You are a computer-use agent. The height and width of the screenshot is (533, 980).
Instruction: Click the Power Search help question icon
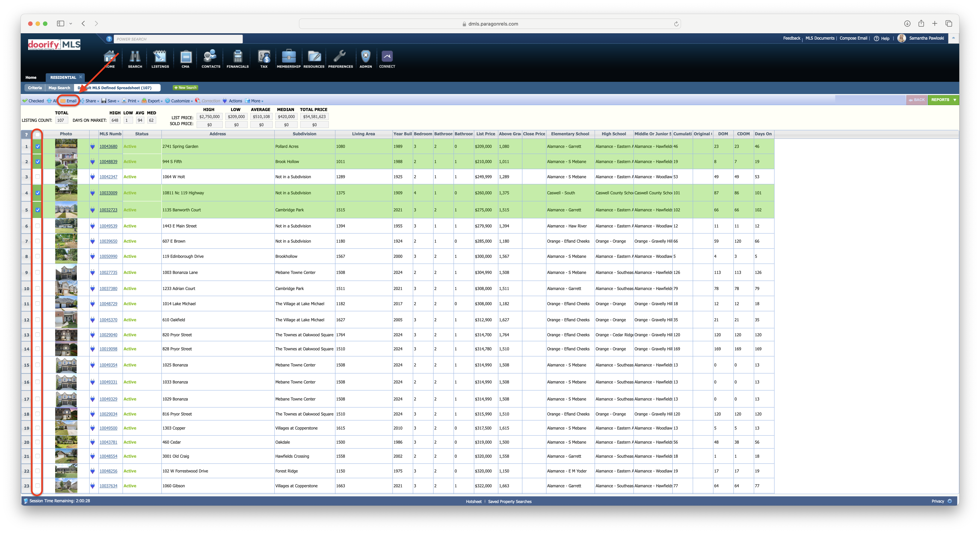click(109, 39)
